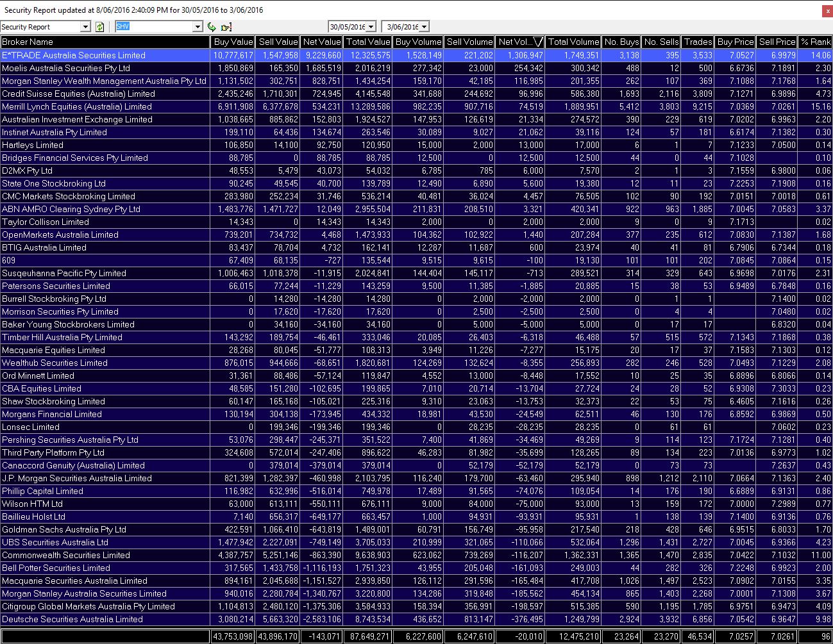This screenshot has height=644, width=833.
Task: Select Hartleys Limited broker row
Action: click(416, 145)
